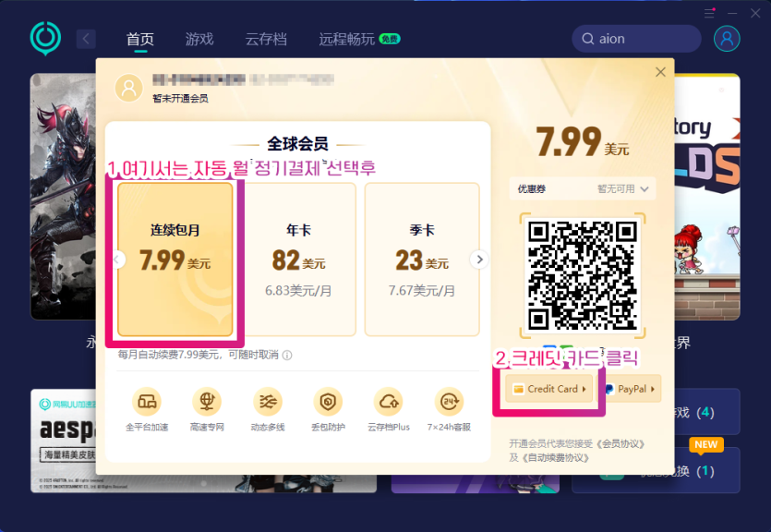The height and width of the screenshot is (532, 771).
Task: Open Credit Card payment option
Action: click(x=548, y=389)
